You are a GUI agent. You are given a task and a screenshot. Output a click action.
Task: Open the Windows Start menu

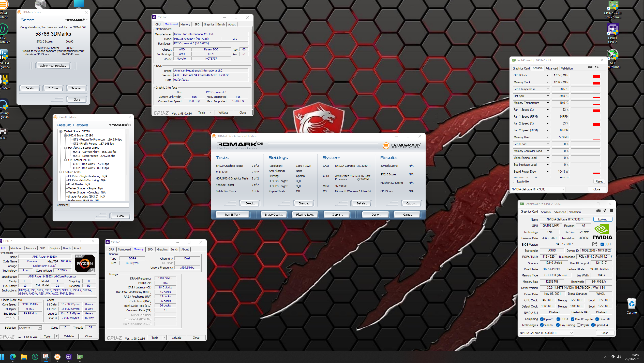(x=2, y=357)
